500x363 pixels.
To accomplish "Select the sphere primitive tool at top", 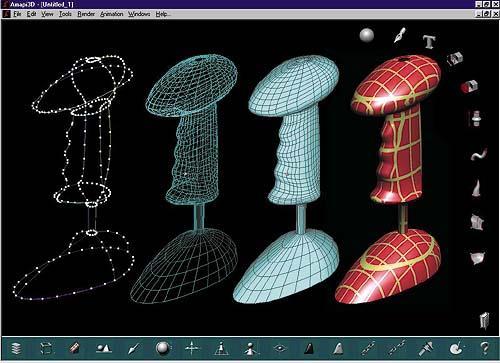I will point(367,35).
